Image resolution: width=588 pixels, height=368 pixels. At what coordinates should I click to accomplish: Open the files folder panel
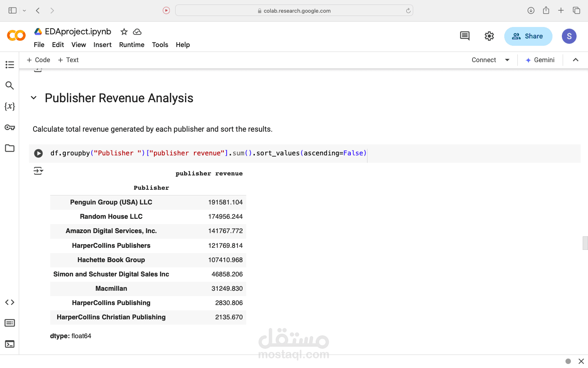pyautogui.click(x=10, y=148)
